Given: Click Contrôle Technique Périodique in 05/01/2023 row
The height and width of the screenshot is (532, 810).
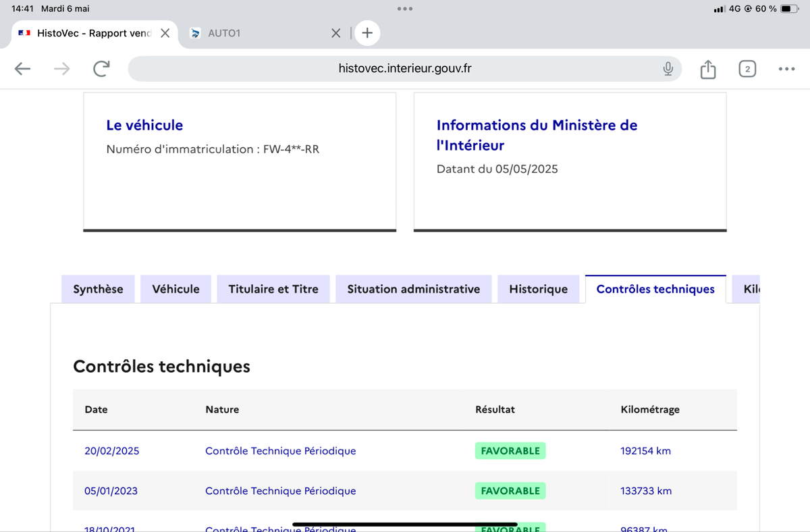Looking at the screenshot, I should (281, 491).
